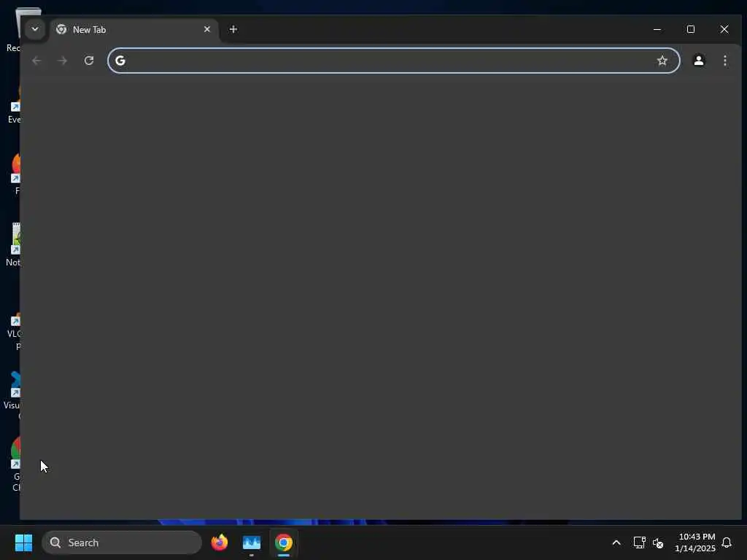The image size is (747, 560).
Task: Click the taskbar Search box
Action: click(x=122, y=542)
